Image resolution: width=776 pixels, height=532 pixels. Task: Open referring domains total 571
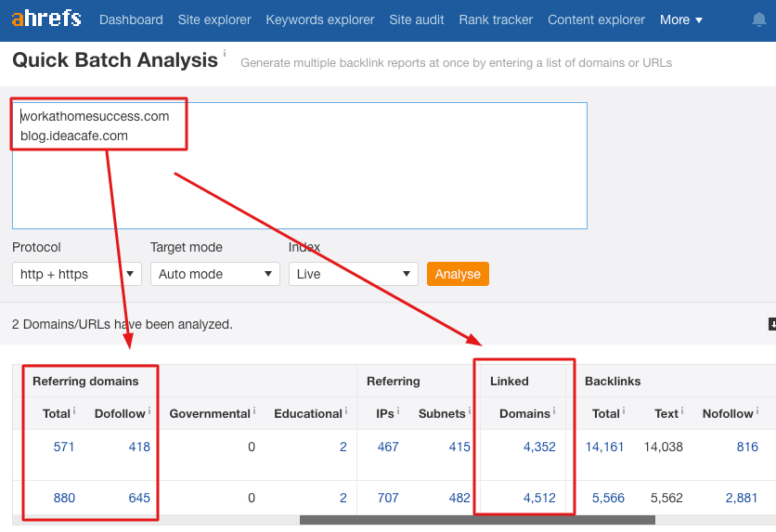[x=64, y=447]
